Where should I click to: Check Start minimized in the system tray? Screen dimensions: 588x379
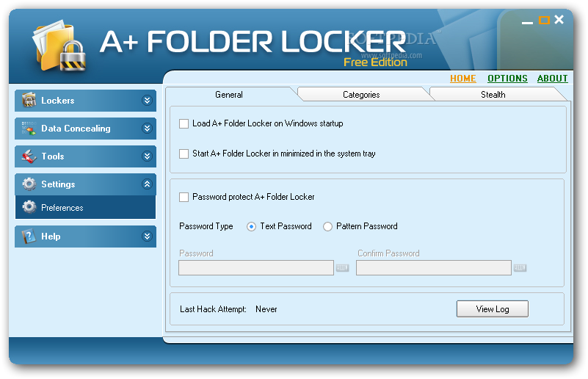(184, 154)
